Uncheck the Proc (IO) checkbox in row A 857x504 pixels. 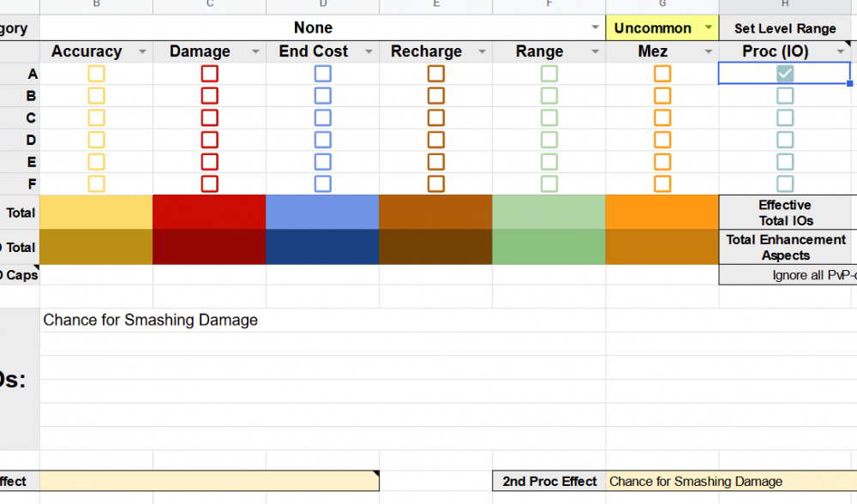[785, 74]
